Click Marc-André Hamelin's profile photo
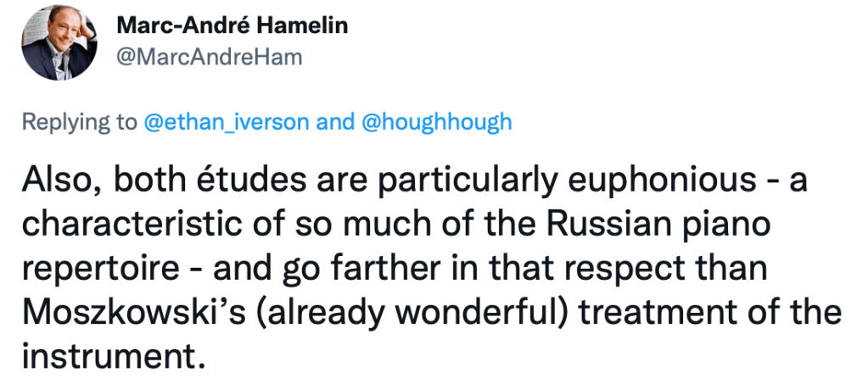 (x=57, y=41)
